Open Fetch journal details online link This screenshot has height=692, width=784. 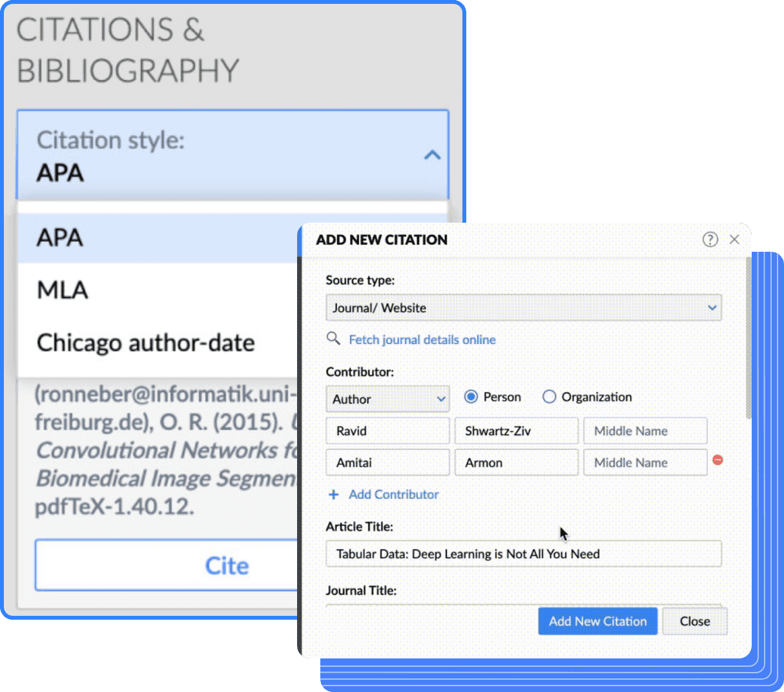click(x=422, y=340)
